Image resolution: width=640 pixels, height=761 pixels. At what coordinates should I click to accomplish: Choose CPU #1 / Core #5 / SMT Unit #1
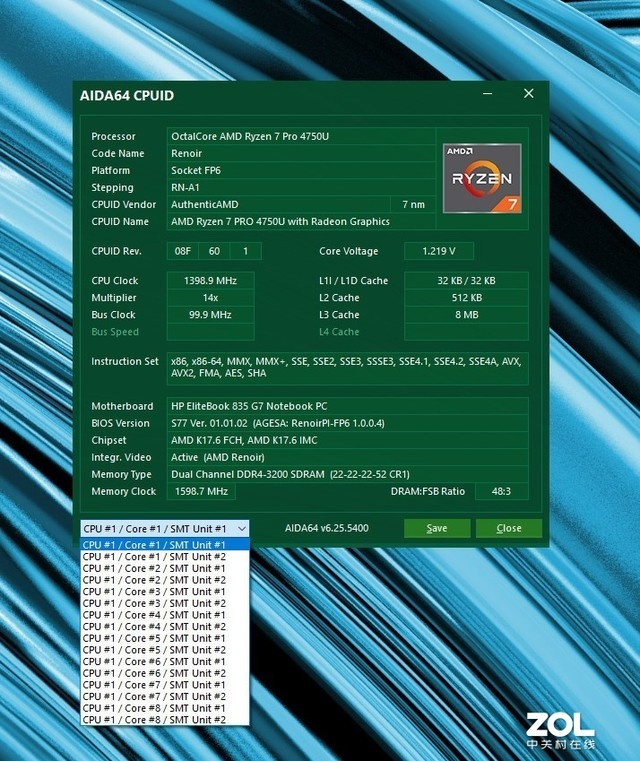click(x=165, y=638)
